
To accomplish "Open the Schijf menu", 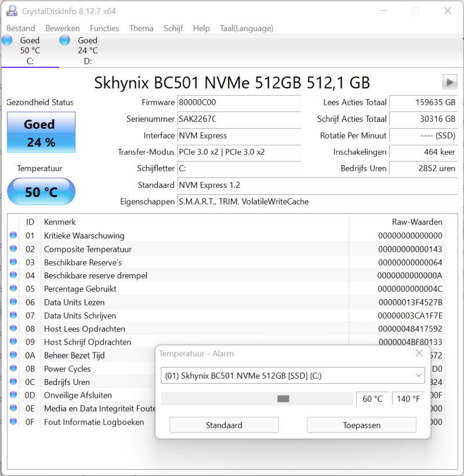I will [x=173, y=28].
